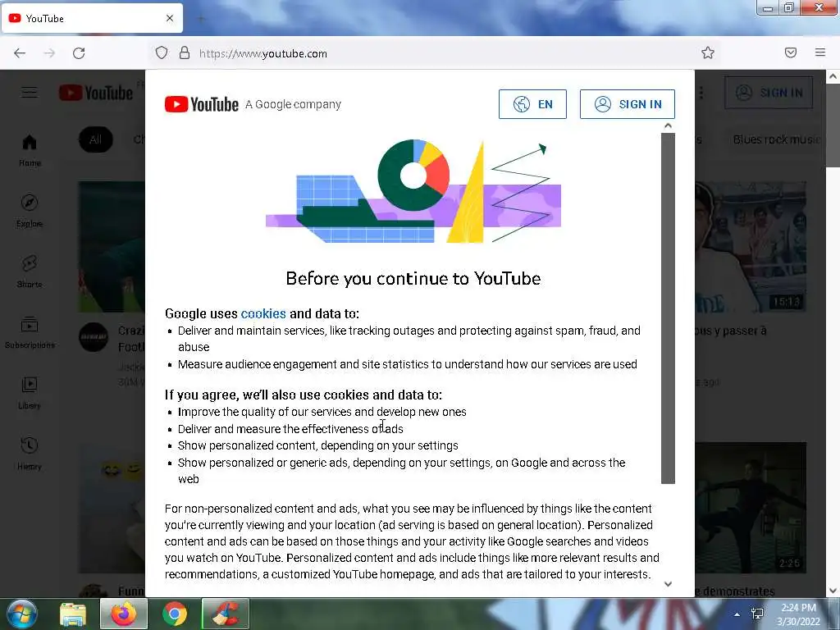Launch Google Chrome from the taskbar
Screen dimensions: 840x630
[175, 614]
